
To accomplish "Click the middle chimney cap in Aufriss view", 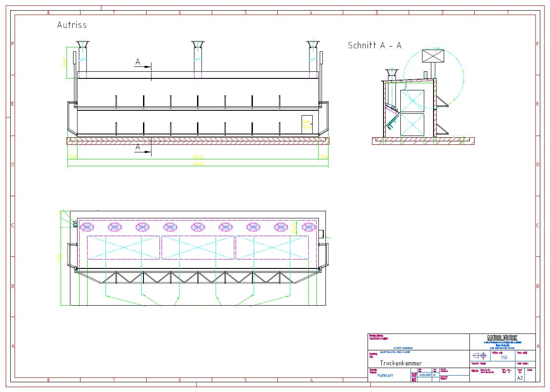I will coord(198,44).
